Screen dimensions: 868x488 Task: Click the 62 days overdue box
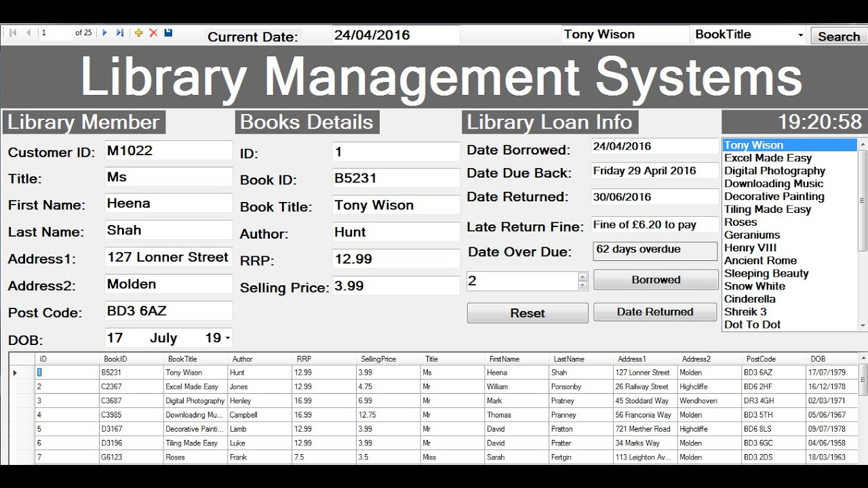(655, 251)
